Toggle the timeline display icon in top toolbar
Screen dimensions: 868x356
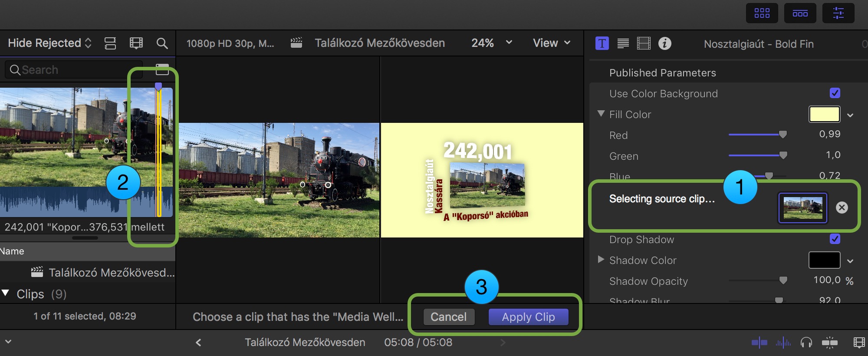coord(800,13)
